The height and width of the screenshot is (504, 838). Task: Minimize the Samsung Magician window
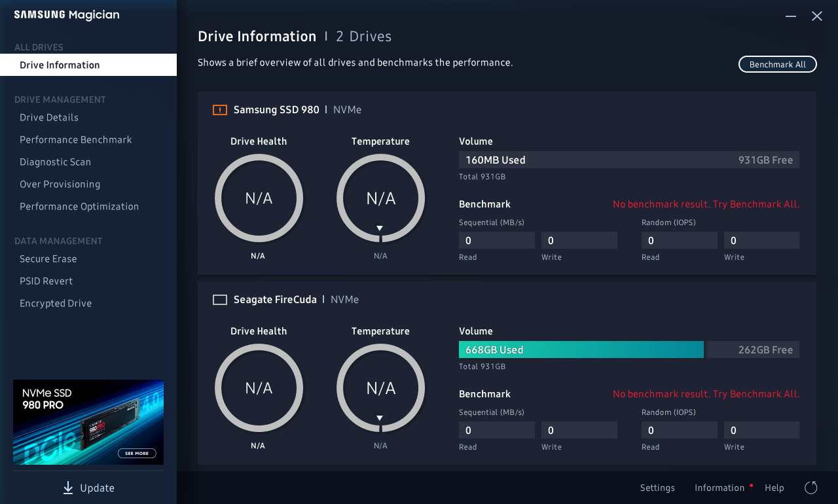pyautogui.click(x=791, y=16)
